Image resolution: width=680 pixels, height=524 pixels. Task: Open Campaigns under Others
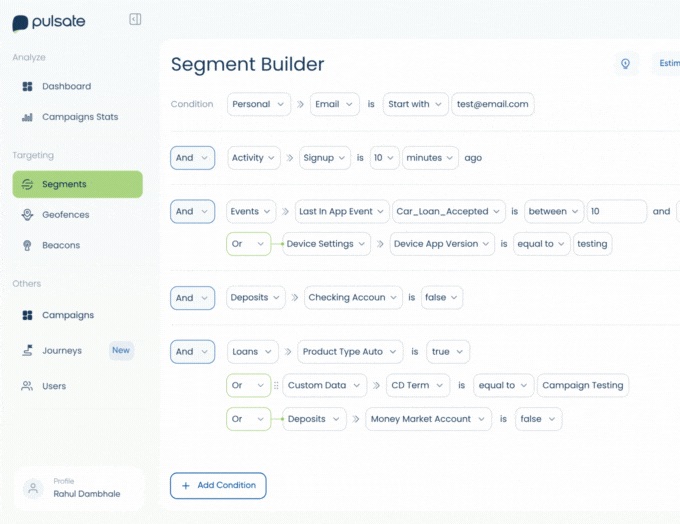(x=68, y=315)
